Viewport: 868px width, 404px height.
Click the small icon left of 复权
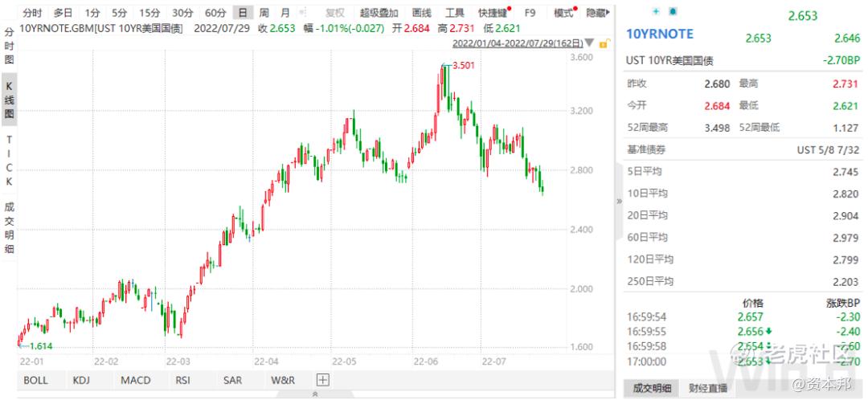click(x=302, y=13)
